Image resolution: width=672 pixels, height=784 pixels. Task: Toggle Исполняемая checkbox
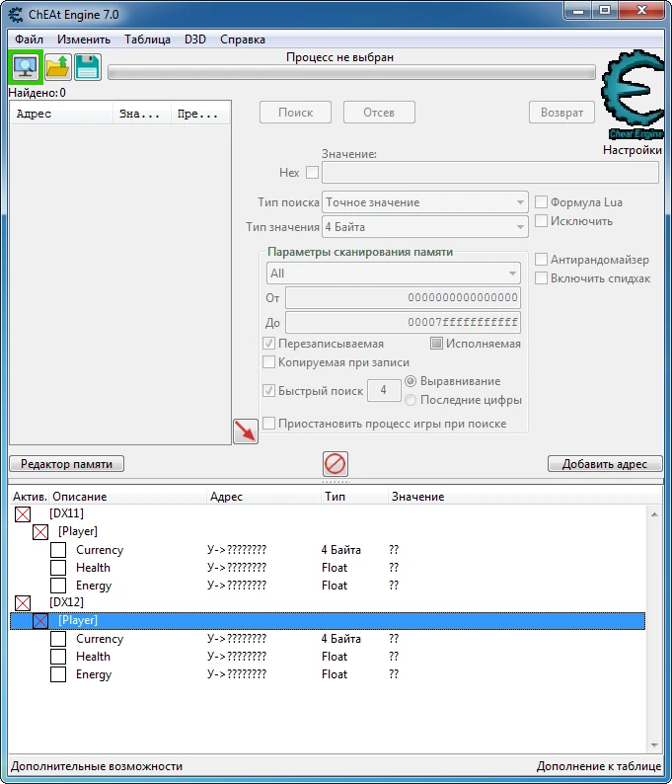tap(437, 343)
